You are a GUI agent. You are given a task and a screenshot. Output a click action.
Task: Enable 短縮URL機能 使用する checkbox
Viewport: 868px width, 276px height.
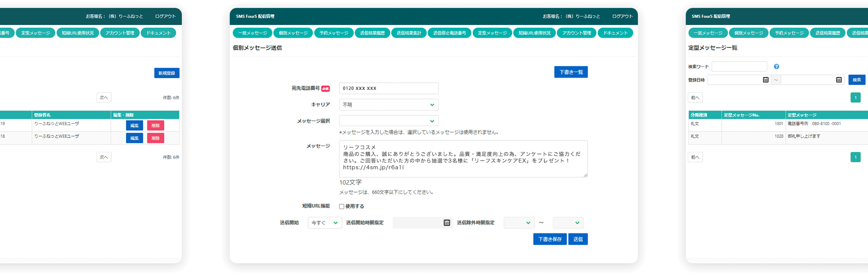(342, 206)
